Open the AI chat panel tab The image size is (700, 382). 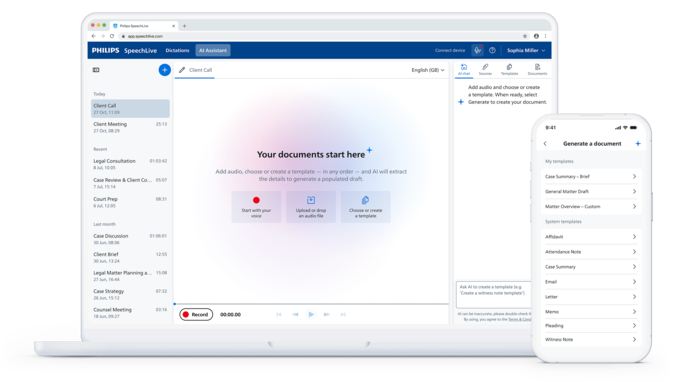(464, 70)
